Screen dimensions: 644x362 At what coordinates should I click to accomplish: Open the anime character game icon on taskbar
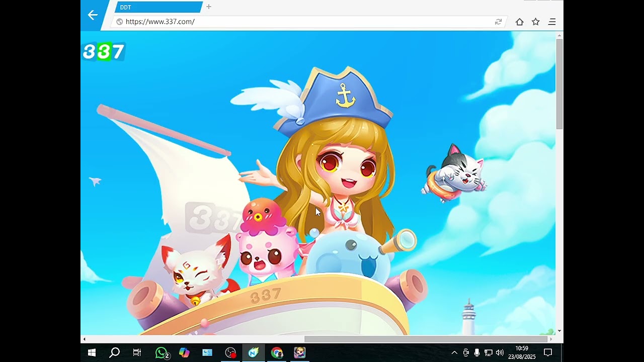299,353
